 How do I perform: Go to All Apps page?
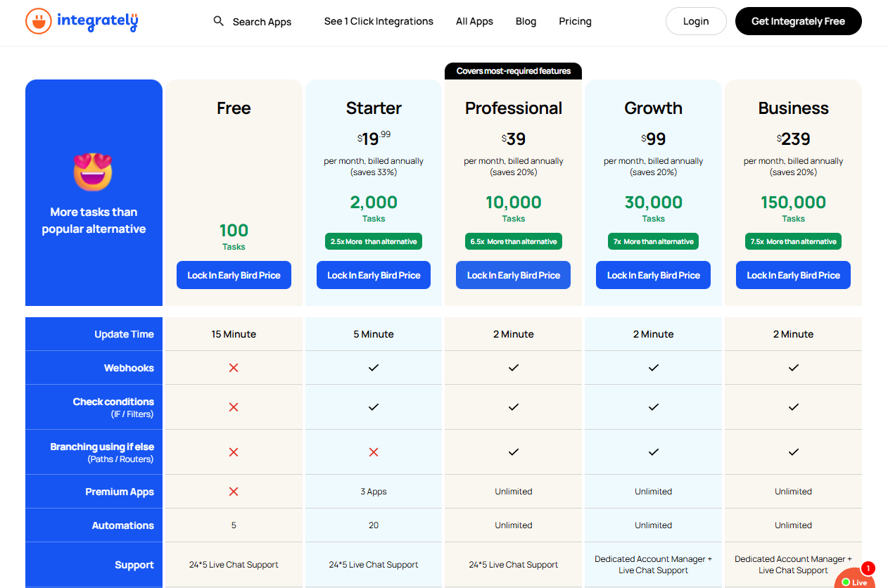pyautogui.click(x=474, y=21)
